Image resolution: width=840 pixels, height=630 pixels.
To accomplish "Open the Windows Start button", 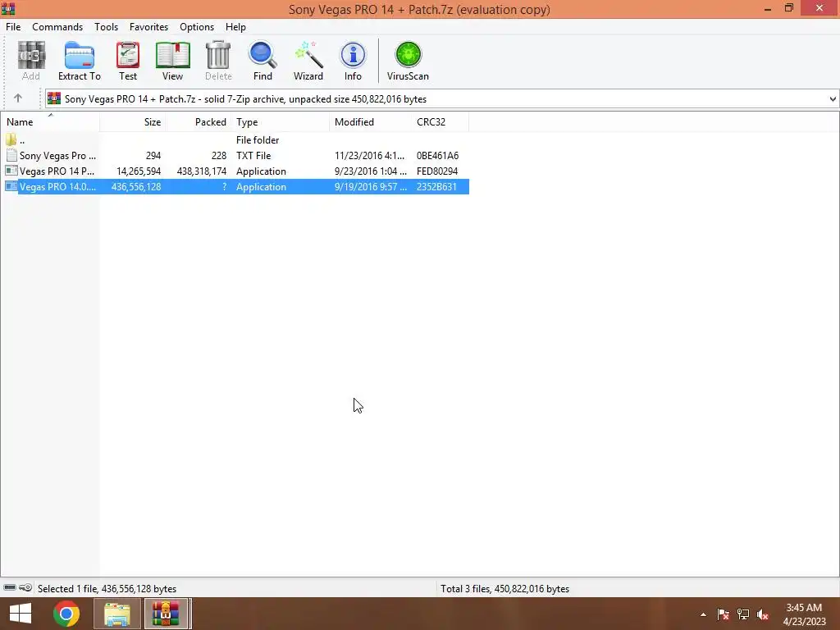I will tap(21, 614).
